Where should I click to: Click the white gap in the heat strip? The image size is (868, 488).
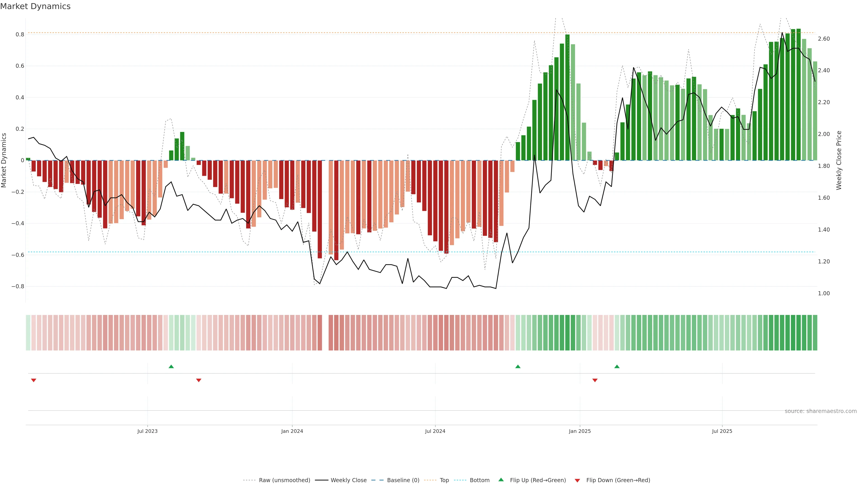pyautogui.click(x=325, y=333)
